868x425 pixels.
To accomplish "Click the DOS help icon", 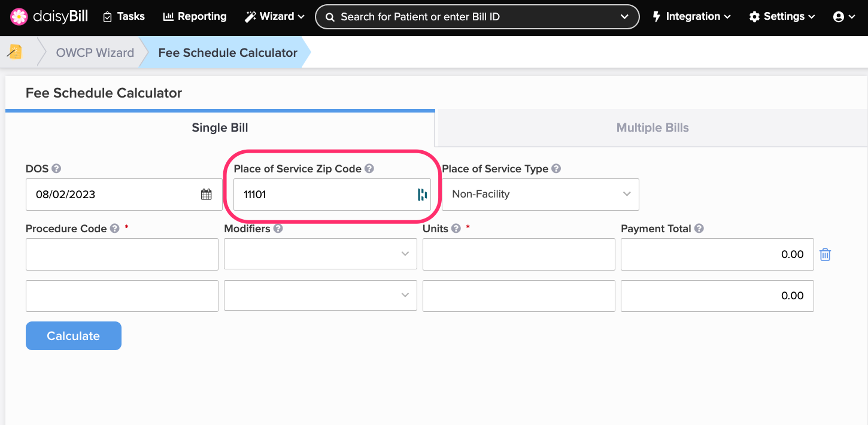I will (56, 169).
